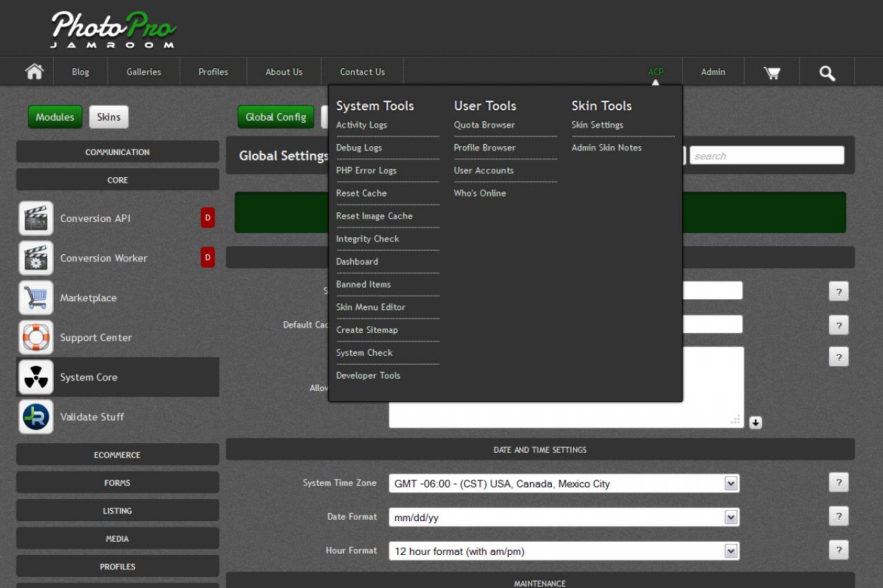Open the Conversion Worker module icon

tap(36, 258)
